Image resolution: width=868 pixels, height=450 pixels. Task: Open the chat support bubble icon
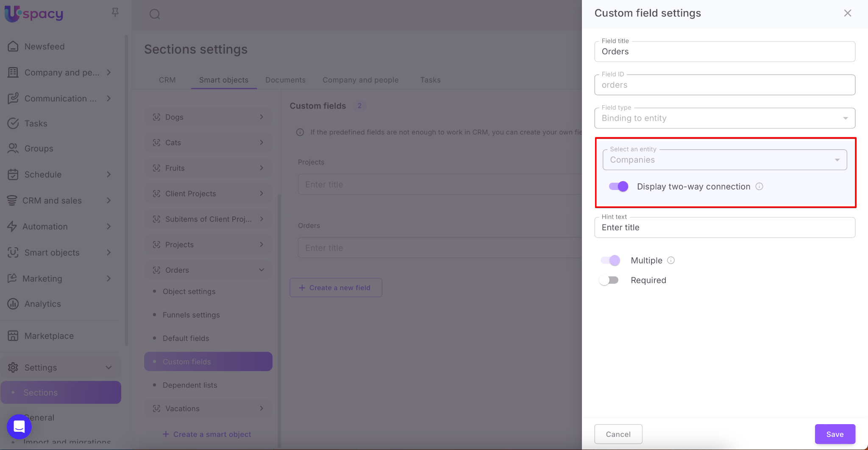[x=19, y=426]
